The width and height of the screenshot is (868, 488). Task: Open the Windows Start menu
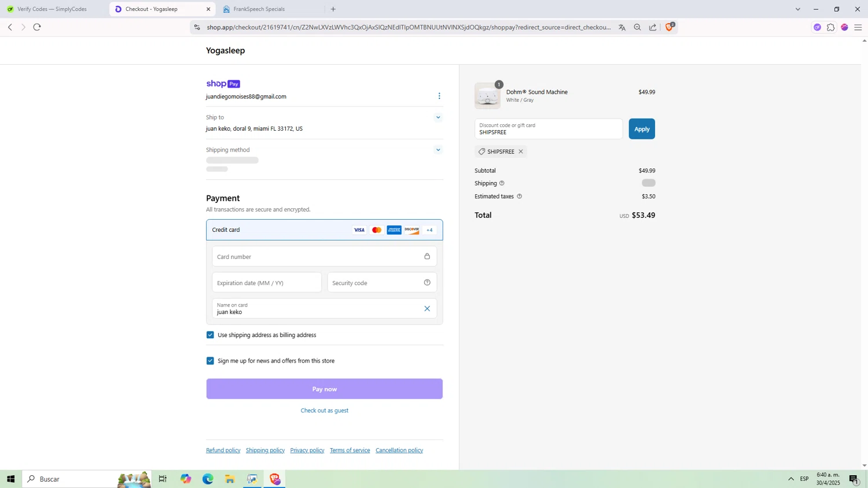10,479
